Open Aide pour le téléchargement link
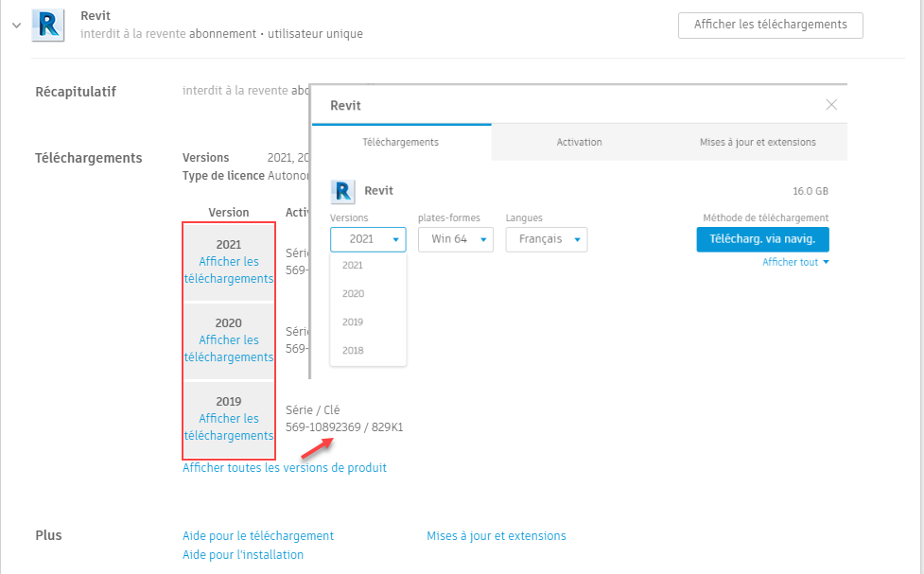The width and height of the screenshot is (924, 574). pos(257,535)
